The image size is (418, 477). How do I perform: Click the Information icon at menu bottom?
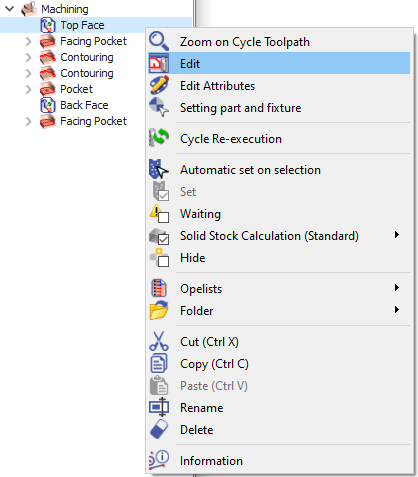coord(159,460)
